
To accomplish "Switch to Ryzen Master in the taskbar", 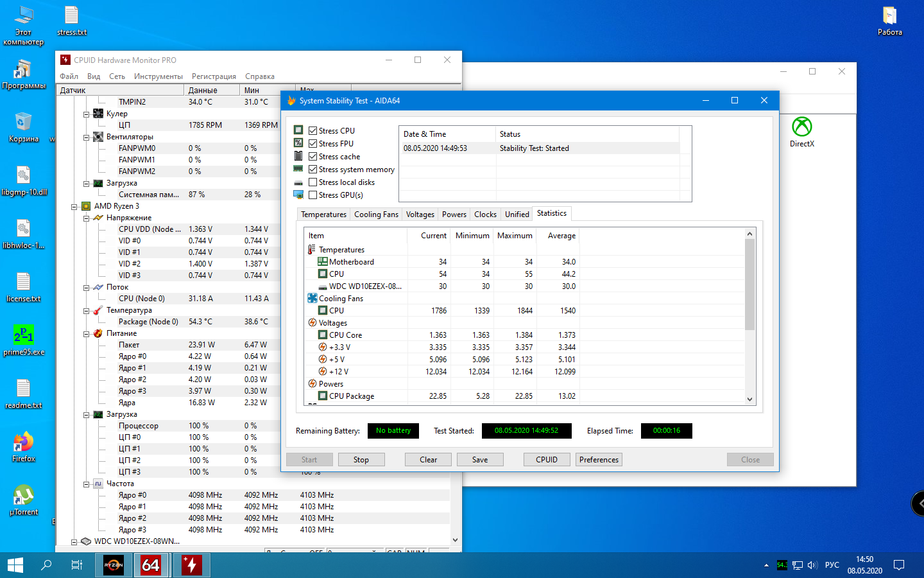I will (114, 565).
